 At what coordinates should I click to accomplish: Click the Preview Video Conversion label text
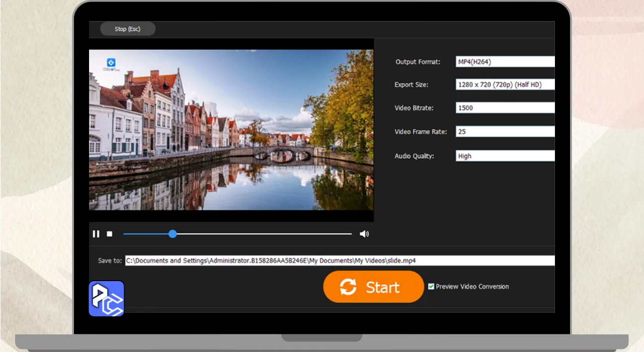point(472,287)
